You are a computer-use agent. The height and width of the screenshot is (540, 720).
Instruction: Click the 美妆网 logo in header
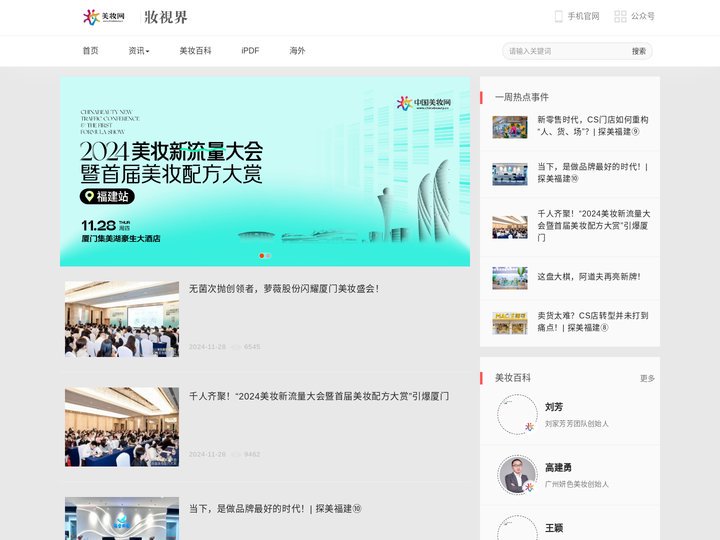pos(104,17)
